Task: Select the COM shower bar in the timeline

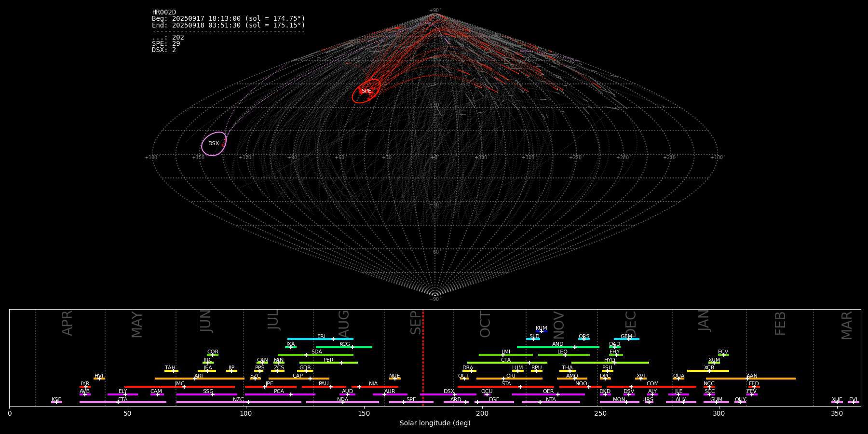Action: click(x=651, y=387)
